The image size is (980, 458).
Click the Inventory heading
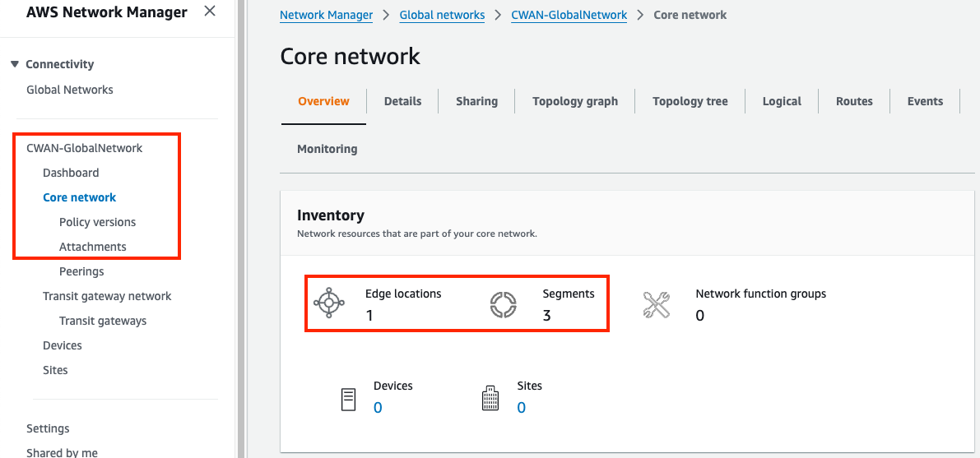[331, 215]
